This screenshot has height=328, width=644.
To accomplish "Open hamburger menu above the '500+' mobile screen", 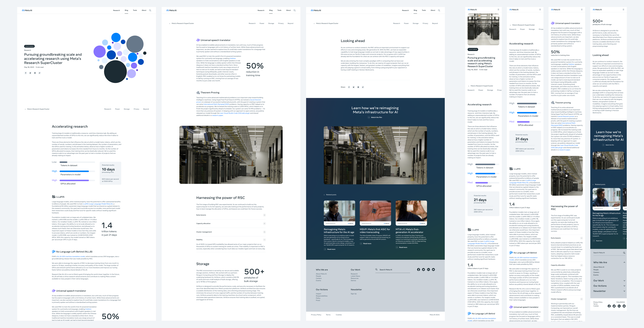I will (623, 10).
